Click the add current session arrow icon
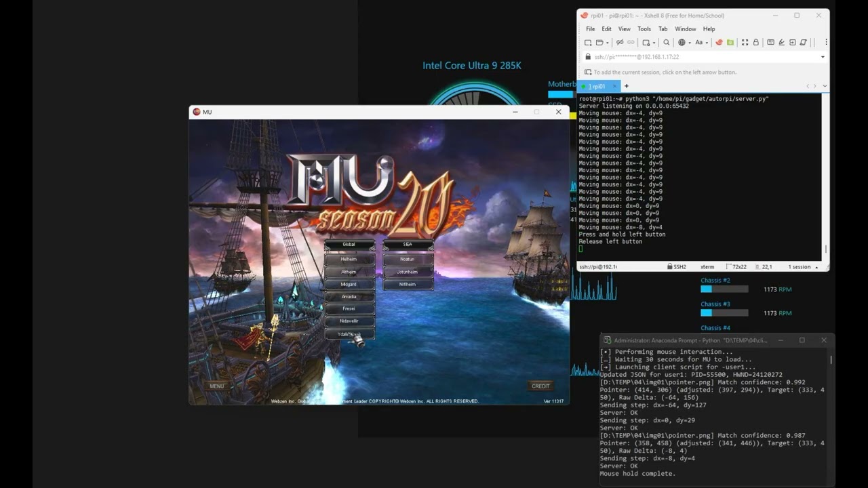Image resolution: width=868 pixels, height=488 pixels. click(588, 72)
